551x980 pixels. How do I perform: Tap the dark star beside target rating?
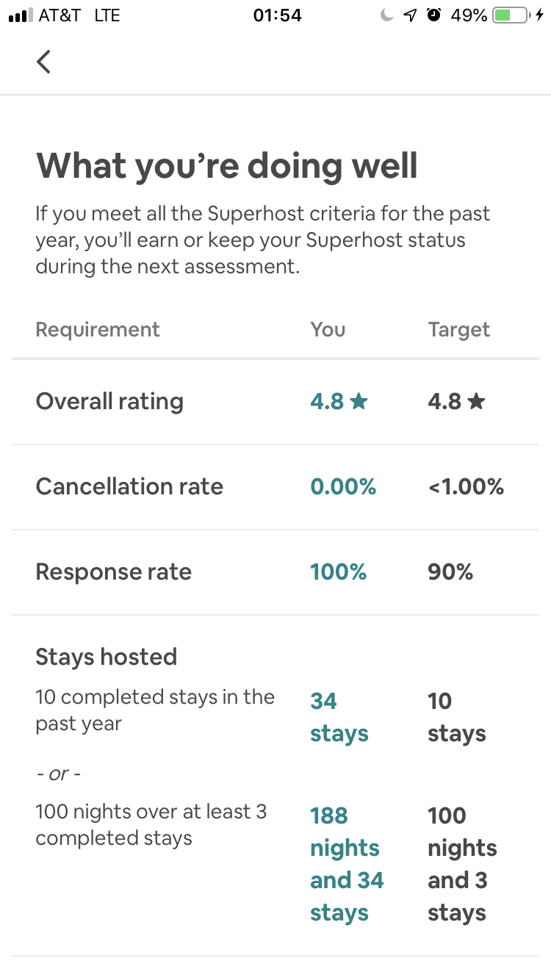(x=476, y=402)
